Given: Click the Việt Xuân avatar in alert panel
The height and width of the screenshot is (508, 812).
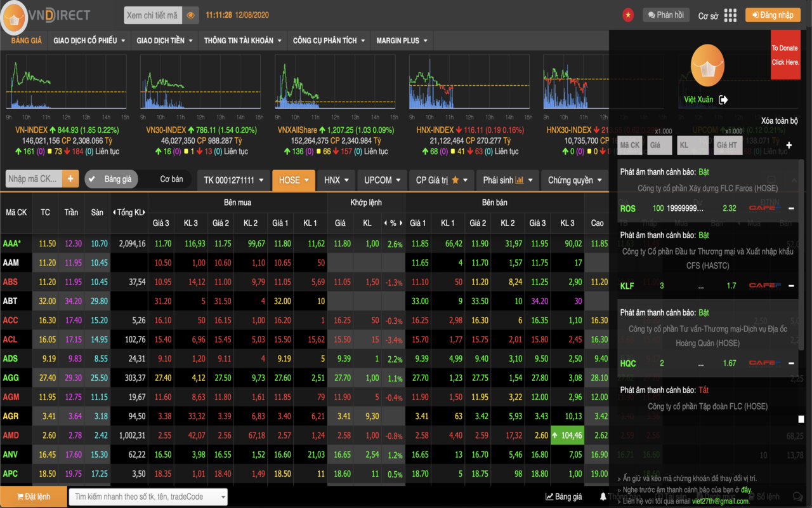Looking at the screenshot, I should [707, 65].
